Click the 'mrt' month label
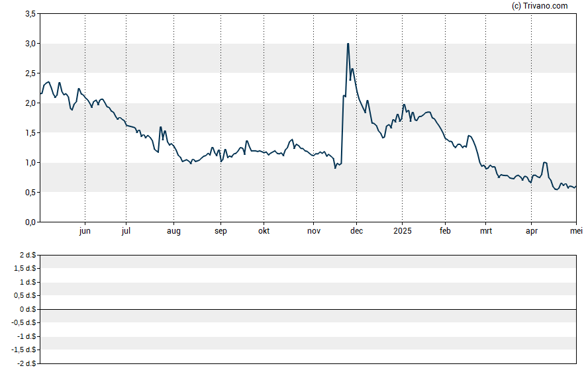This screenshot has height=374, width=588. click(x=486, y=231)
